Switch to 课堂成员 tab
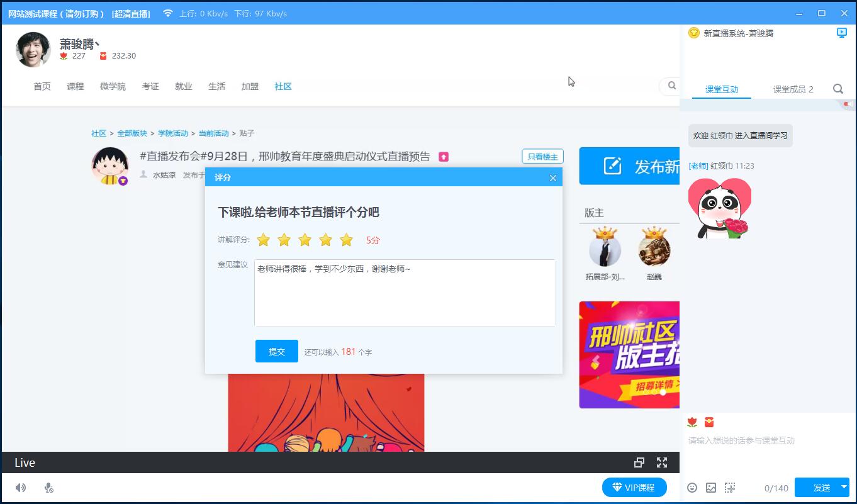 pyautogui.click(x=793, y=89)
